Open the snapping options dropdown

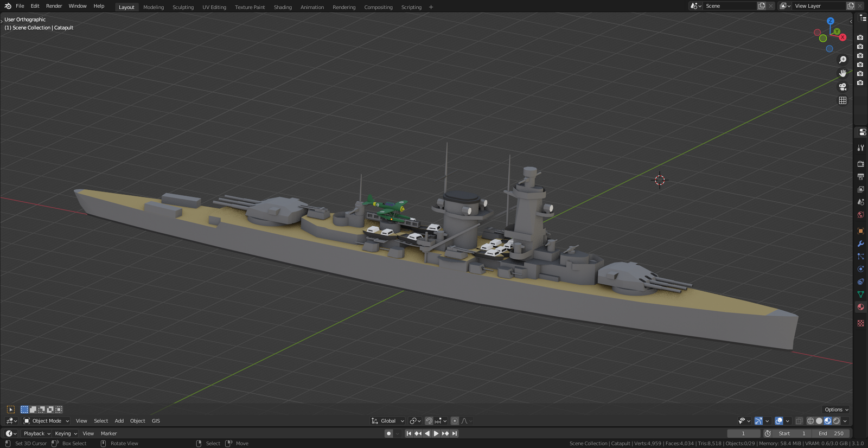pos(441,421)
